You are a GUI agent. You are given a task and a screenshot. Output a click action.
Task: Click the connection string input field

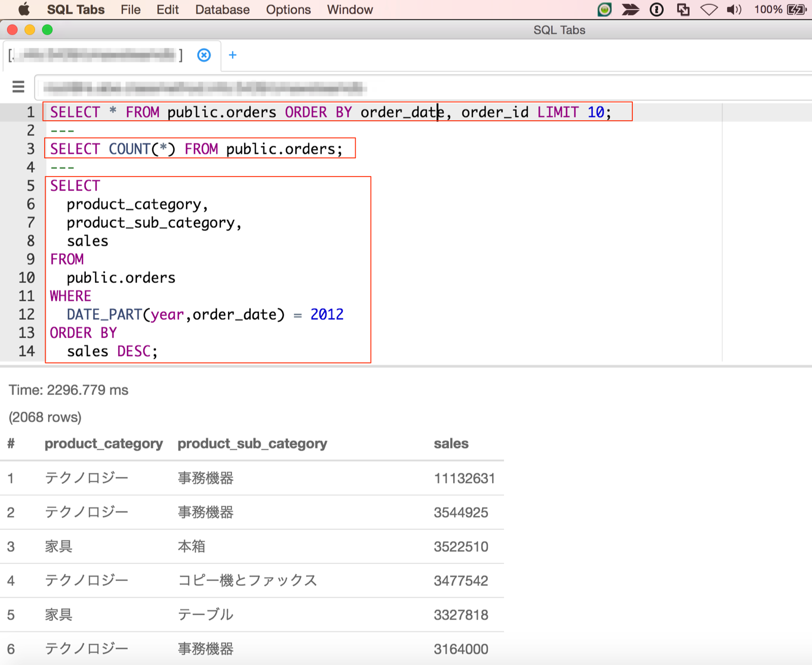pyautogui.click(x=203, y=87)
